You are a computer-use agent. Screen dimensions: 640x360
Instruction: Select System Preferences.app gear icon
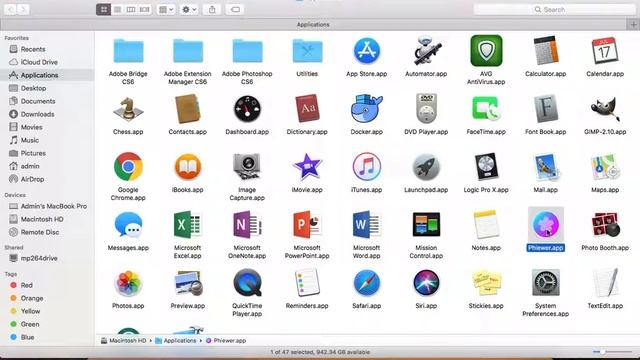click(545, 282)
